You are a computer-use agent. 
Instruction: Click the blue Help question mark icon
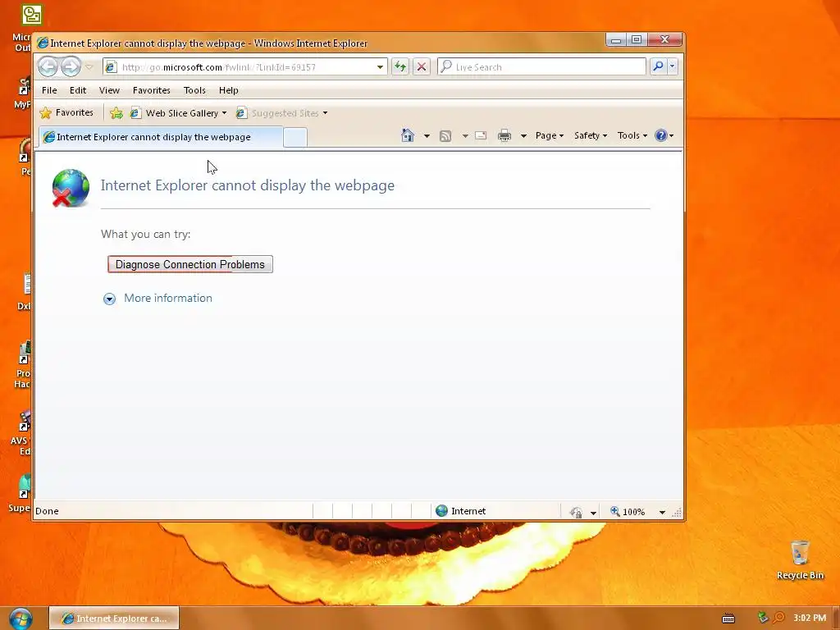click(x=661, y=135)
